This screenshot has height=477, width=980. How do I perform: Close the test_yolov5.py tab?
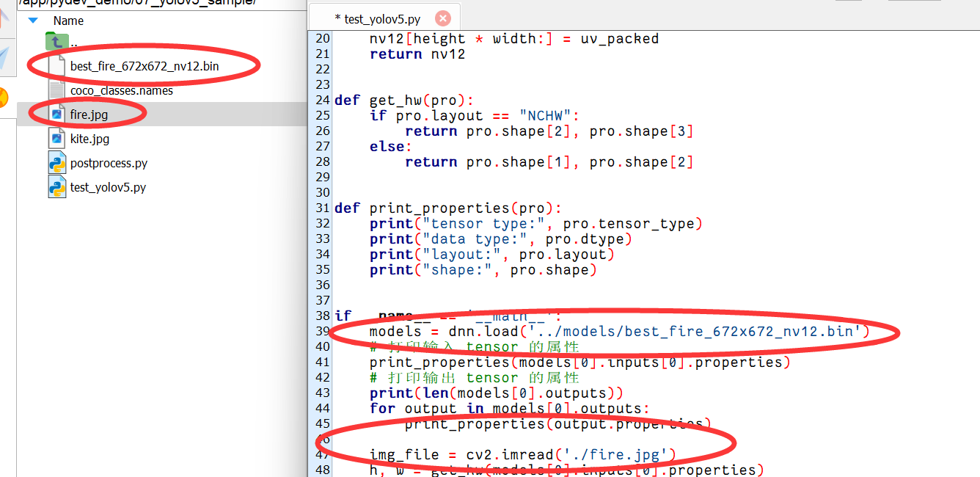point(443,18)
